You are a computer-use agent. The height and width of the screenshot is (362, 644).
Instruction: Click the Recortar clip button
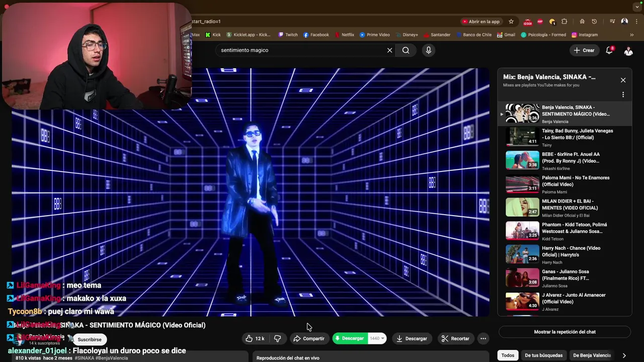(x=455, y=338)
